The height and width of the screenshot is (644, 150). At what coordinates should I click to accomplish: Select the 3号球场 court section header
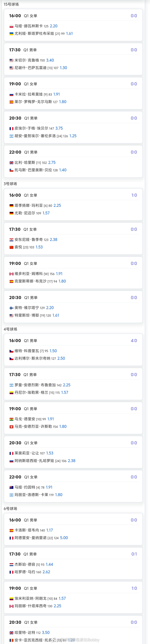[10, 184]
